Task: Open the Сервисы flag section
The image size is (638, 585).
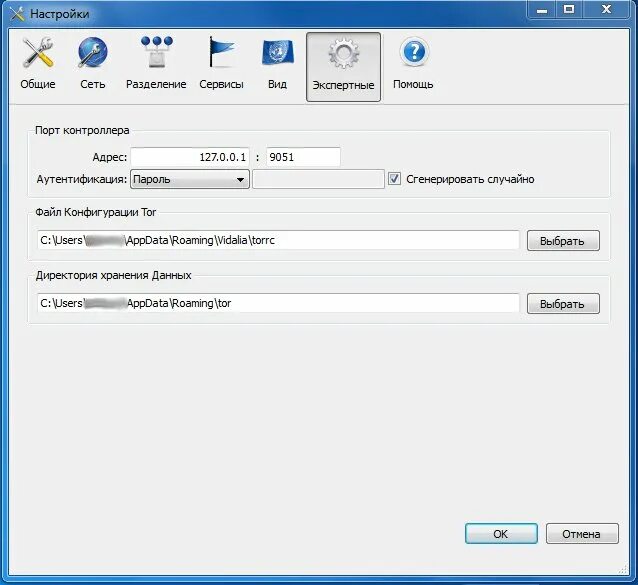Action: (x=221, y=65)
